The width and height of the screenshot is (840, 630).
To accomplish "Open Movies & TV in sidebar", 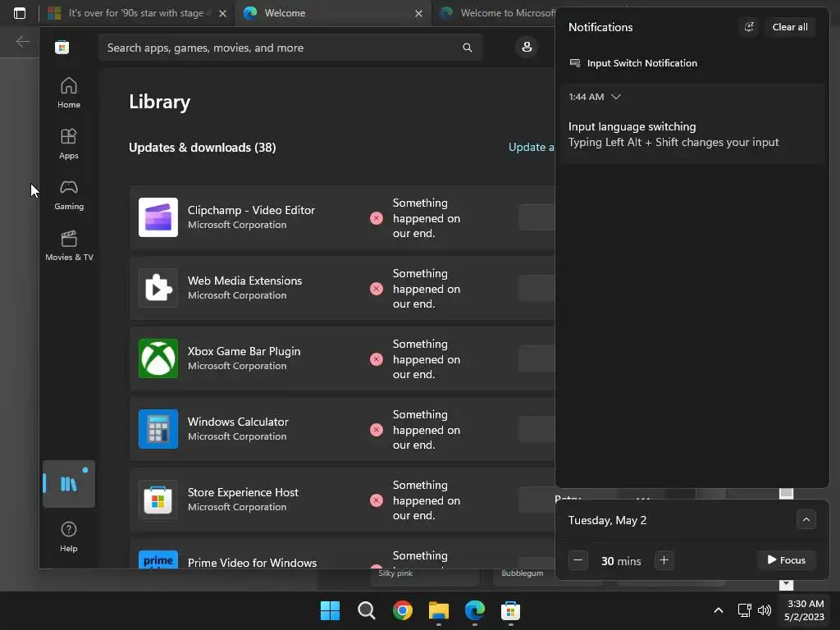I will point(69,245).
